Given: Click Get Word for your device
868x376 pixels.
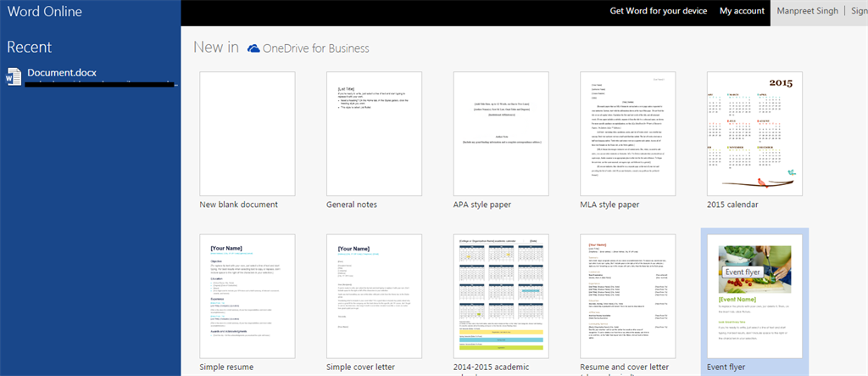Looking at the screenshot, I should 658,11.
